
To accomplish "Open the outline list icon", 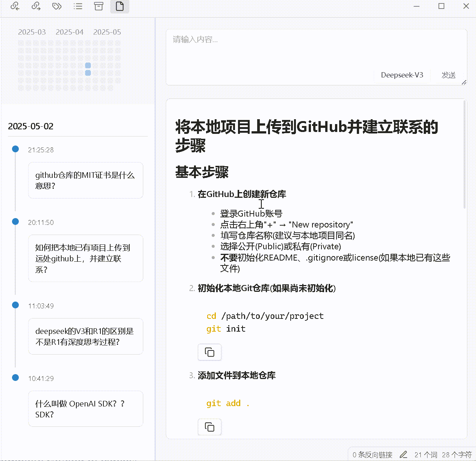I will 78,6.
